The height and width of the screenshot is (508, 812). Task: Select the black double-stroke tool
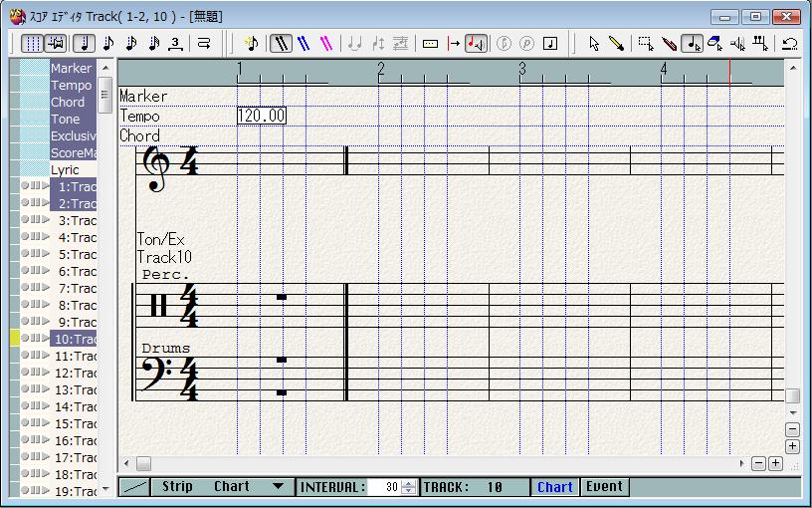coord(281,44)
